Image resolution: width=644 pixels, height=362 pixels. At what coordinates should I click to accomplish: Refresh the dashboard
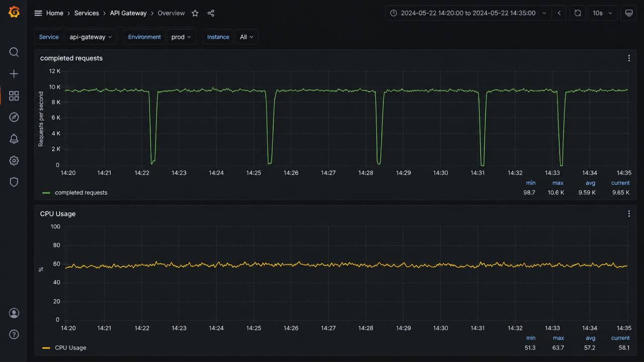pyautogui.click(x=578, y=13)
